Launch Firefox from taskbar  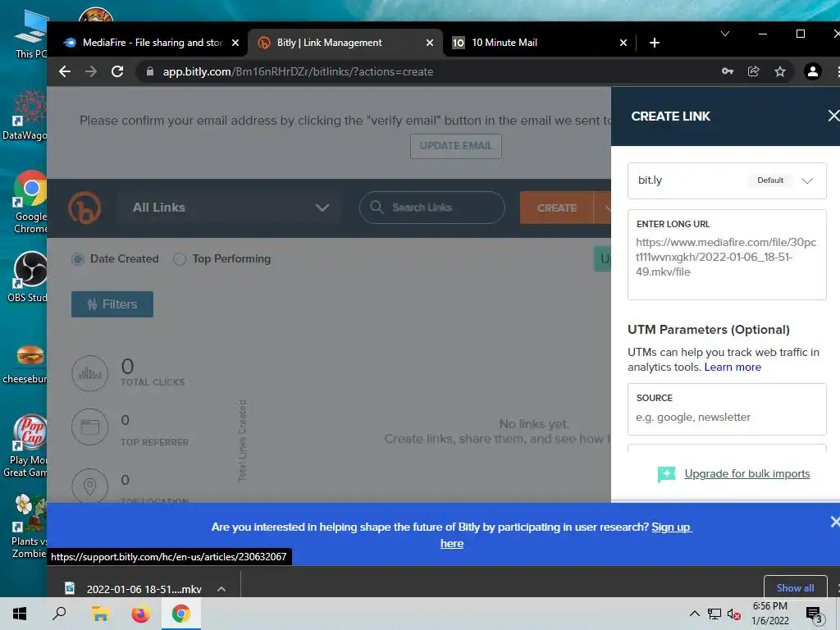141,614
